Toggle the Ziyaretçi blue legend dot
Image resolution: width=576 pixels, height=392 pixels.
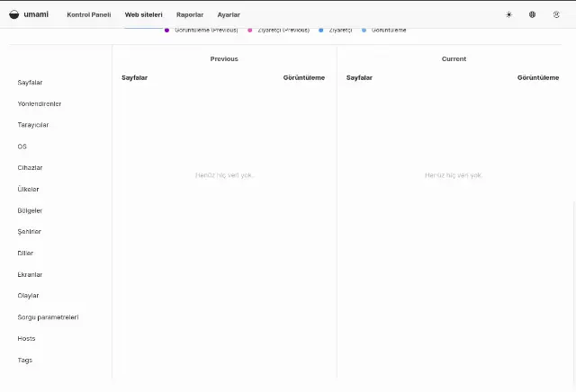coord(321,30)
